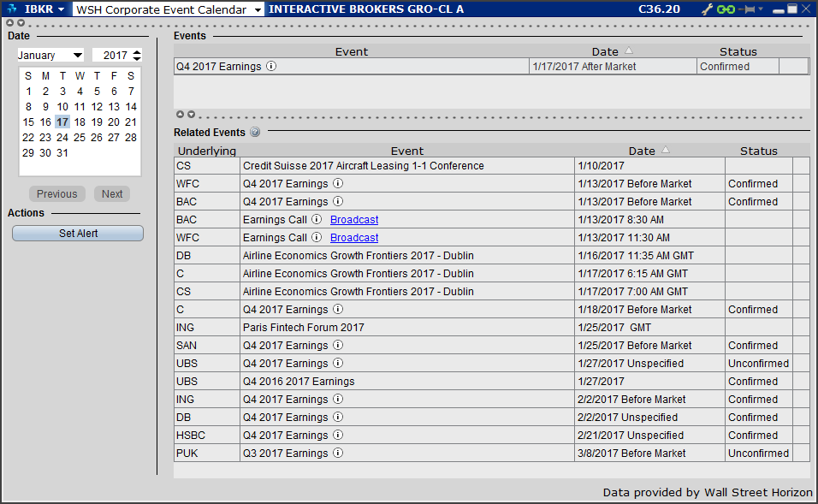Show info icon for UBS Q4 2017 Earnings
The image size is (818, 504).
(338, 363)
